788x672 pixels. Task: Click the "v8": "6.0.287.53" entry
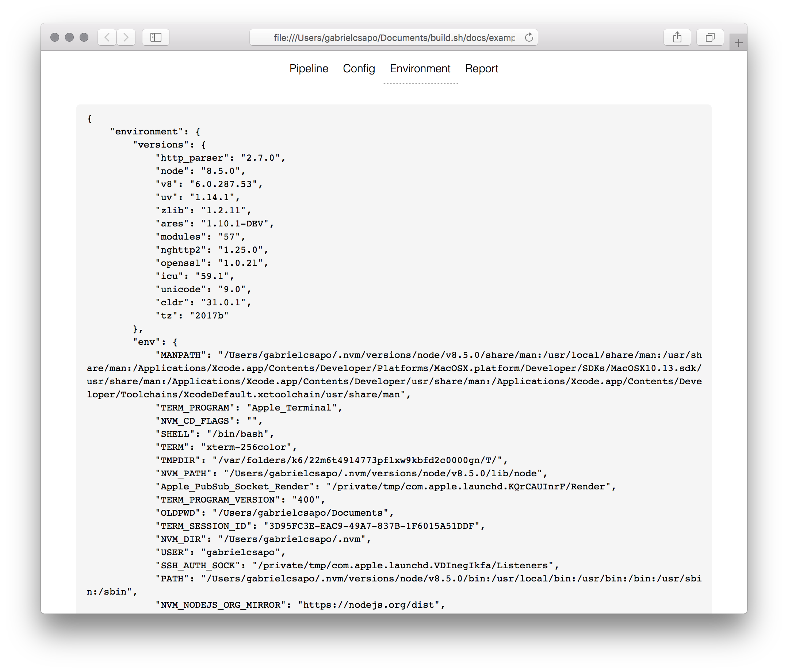[x=209, y=184]
